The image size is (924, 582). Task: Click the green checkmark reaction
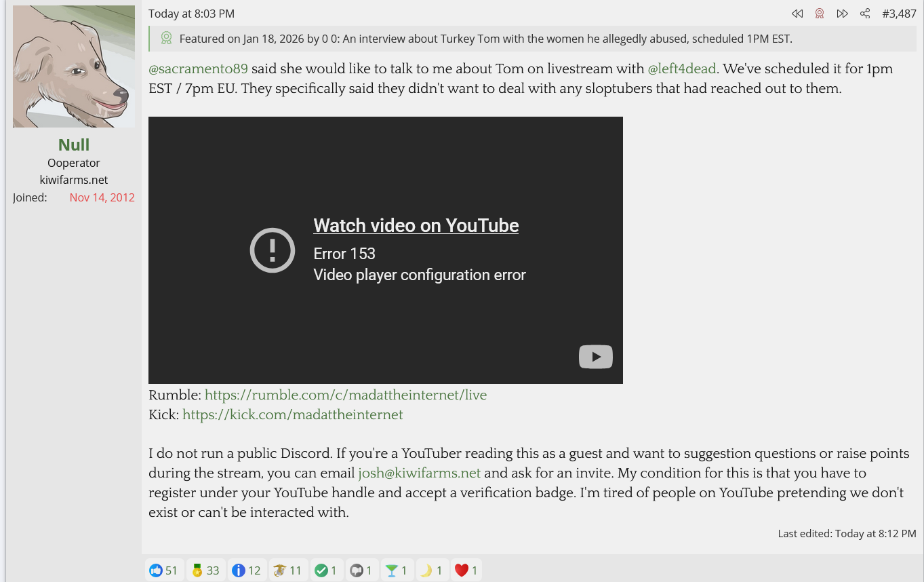point(327,570)
